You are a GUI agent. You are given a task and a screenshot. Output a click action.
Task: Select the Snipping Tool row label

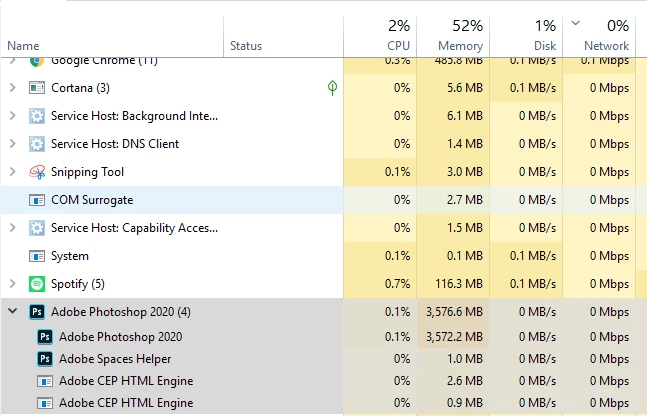click(x=87, y=172)
